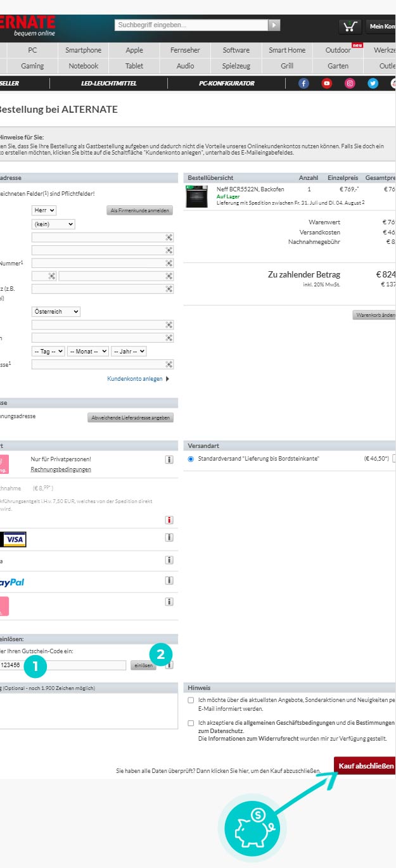The width and height of the screenshot is (396, 868).
Task: Open the '(kein)' title dropdown
Action: (53, 224)
